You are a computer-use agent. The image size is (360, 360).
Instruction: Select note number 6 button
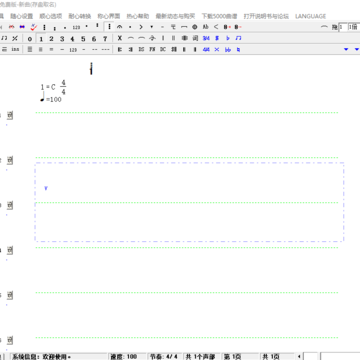[x=94, y=39]
